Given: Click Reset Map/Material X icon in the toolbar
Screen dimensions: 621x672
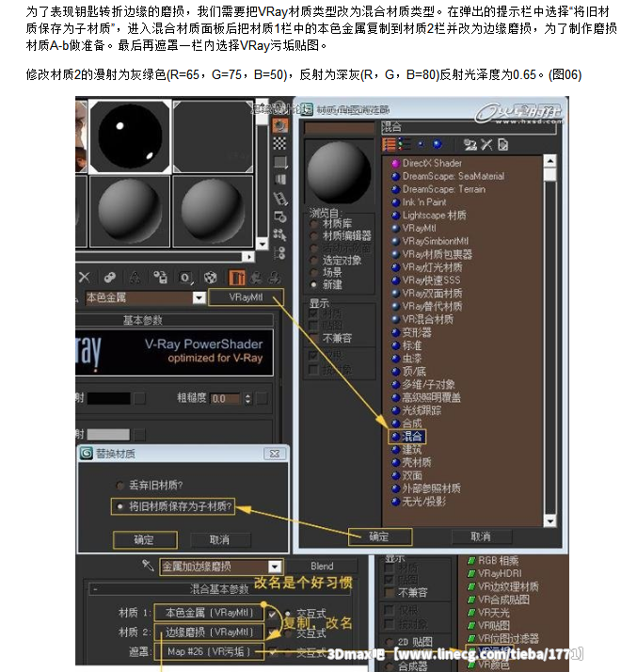Looking at the screenshot, I should pos(84,278).
